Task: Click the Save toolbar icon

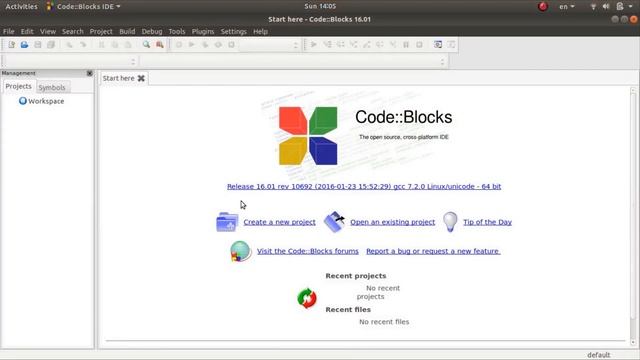Action: pyautogui.click(x=38, y=44)
